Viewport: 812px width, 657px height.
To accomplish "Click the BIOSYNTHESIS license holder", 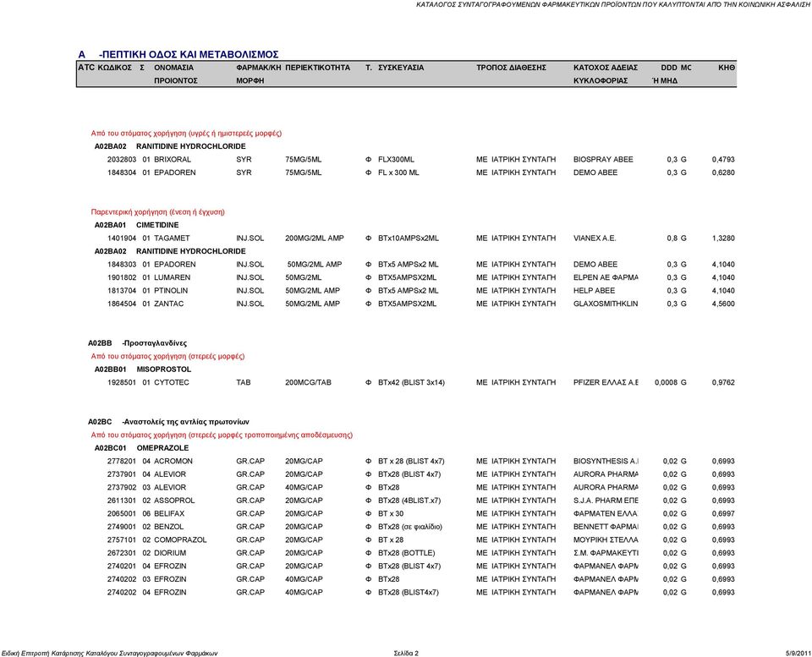I will (x=606, y=462).
